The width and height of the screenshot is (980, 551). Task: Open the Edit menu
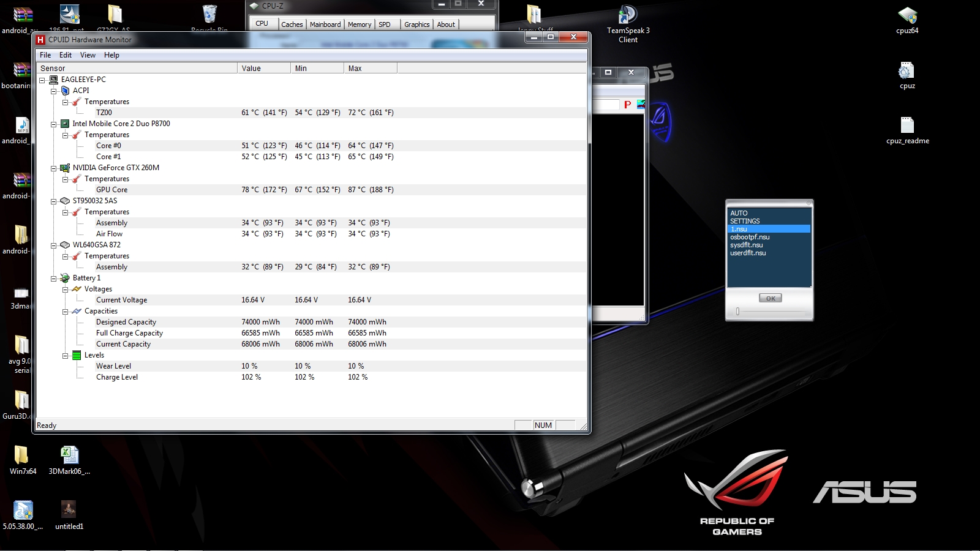coord(66,55)
